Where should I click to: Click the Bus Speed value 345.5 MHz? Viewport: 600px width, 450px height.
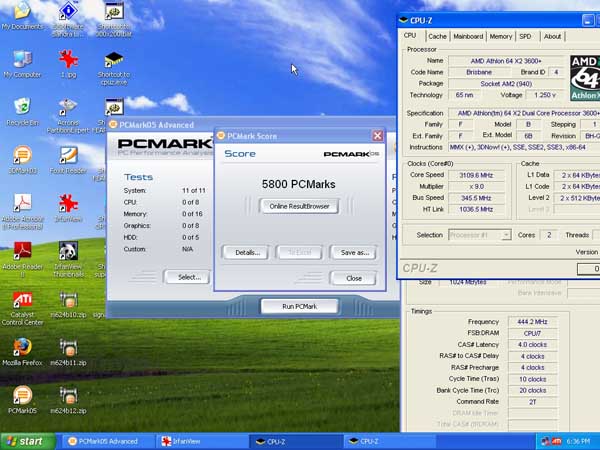click(476, 198)
